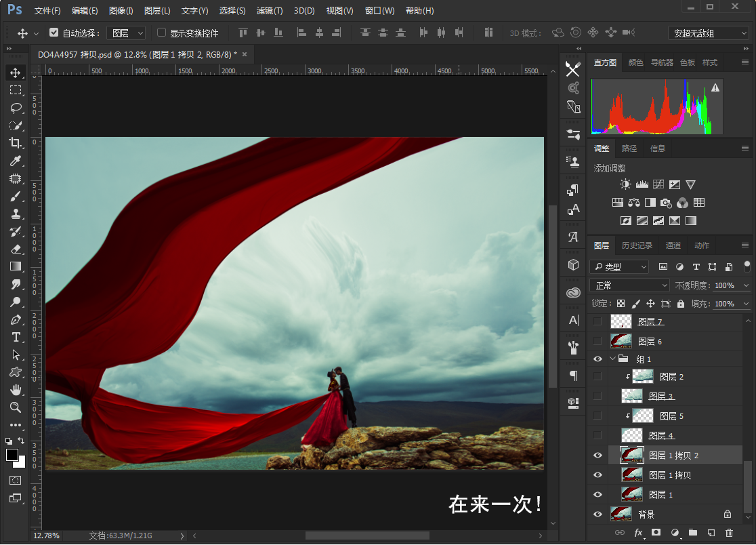Open the 图层 auto-select dropdown
Image resolution: width=756 pixels, height=545 pixels.
click(126, 33)
